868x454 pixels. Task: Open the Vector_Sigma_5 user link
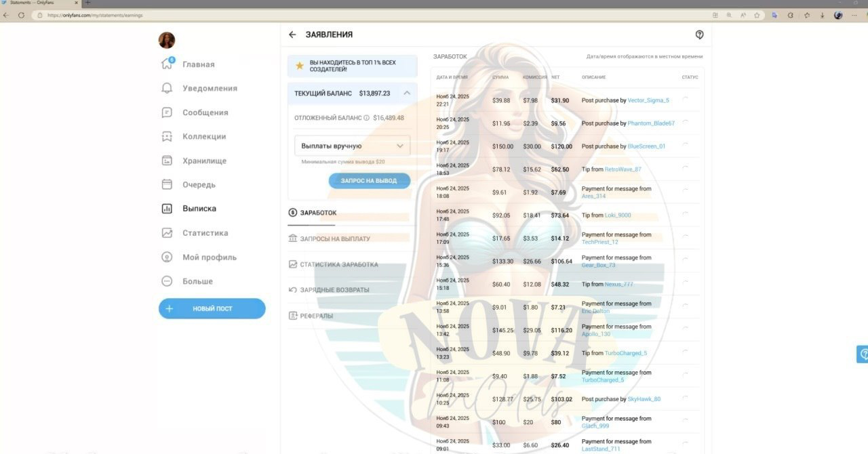pos(648,100)
